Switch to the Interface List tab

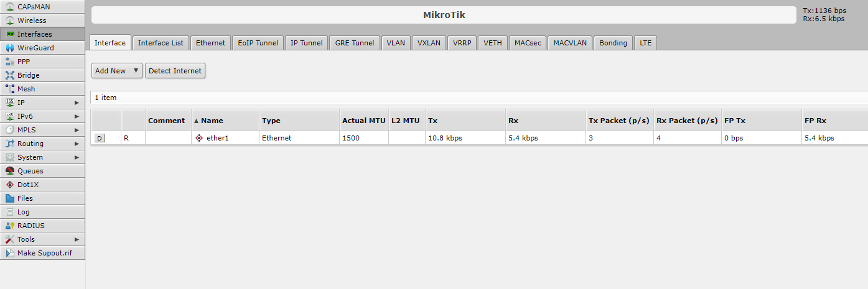pyautogui.click(x=161, y=43)
